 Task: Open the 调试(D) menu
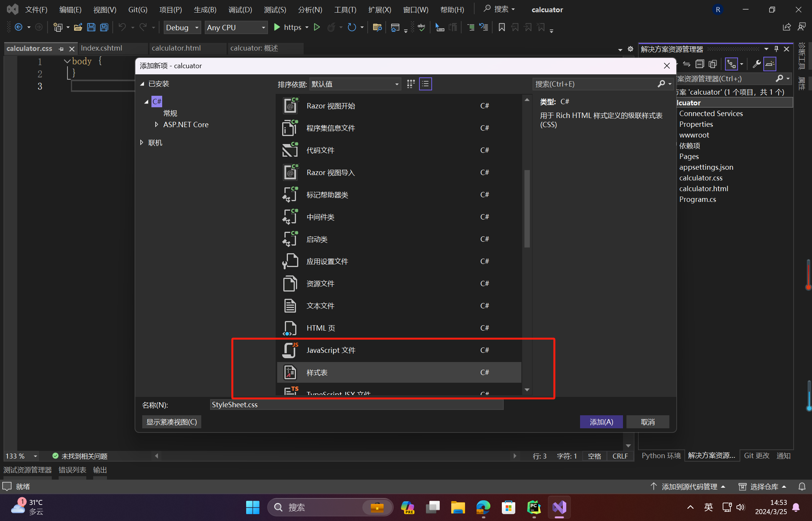[240, 10]
